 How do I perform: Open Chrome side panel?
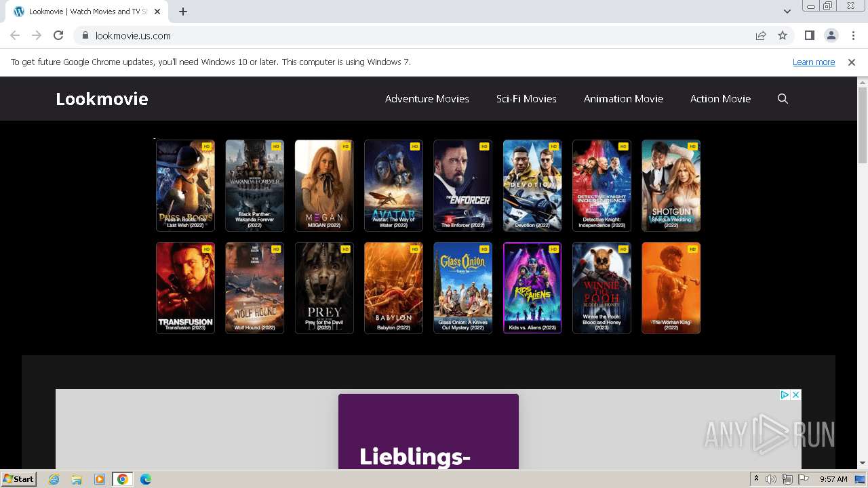[809, 35]
